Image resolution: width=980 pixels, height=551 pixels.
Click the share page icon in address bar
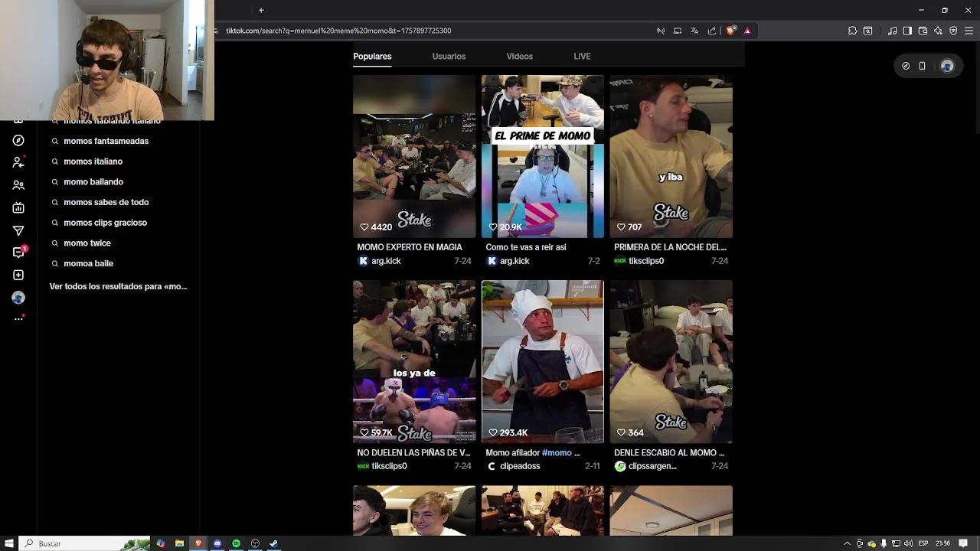coord(711,31)
